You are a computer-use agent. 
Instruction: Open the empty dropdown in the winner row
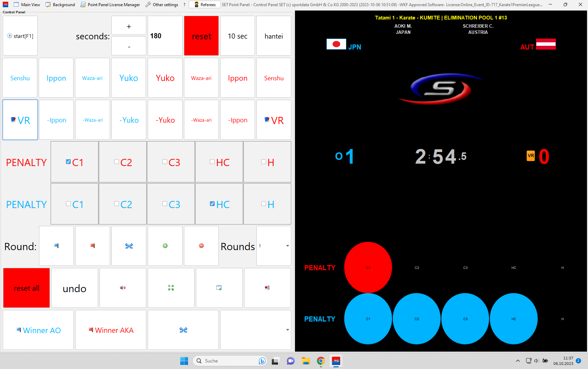[256, 330]
